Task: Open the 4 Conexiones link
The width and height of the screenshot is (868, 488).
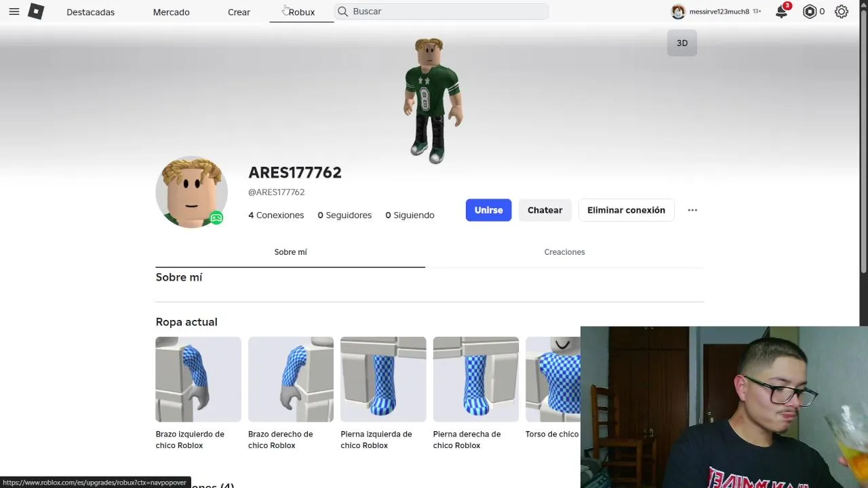Action: click(276, 215)
